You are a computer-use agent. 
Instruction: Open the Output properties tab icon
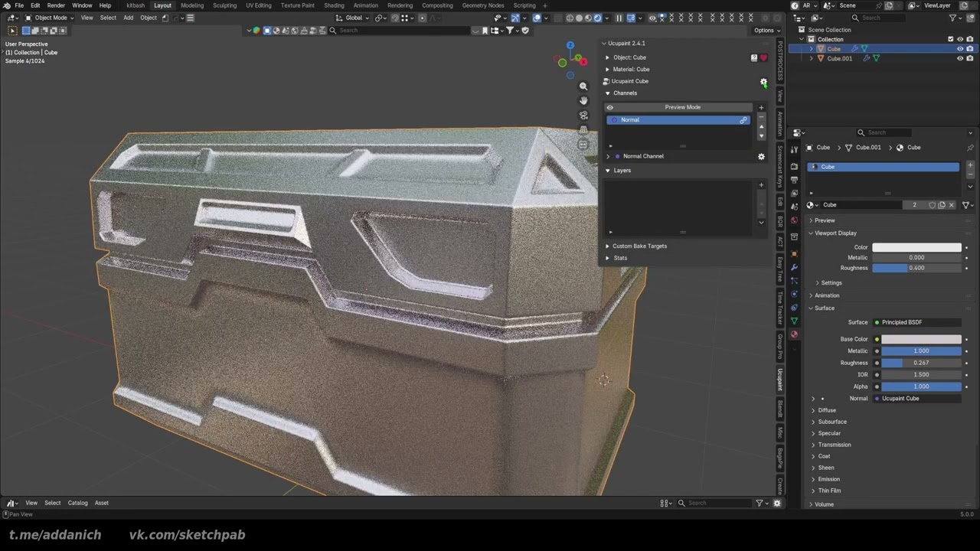tap(794, 180)
